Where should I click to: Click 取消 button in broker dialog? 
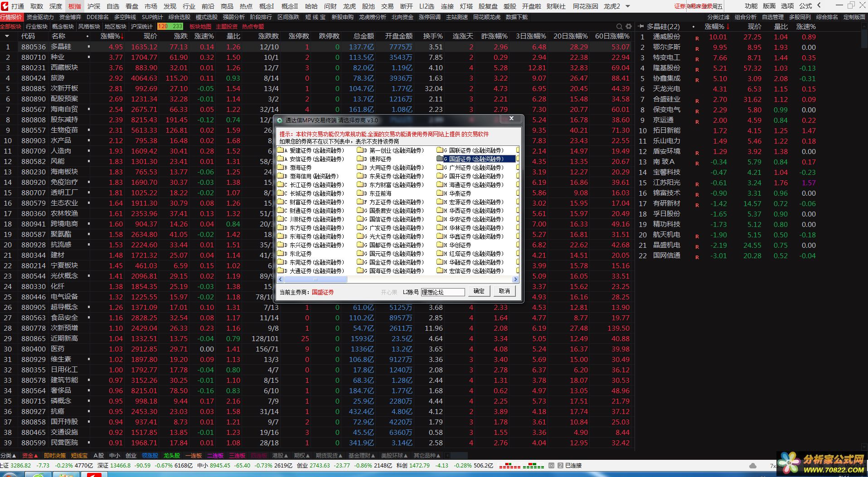pos(504,291)
